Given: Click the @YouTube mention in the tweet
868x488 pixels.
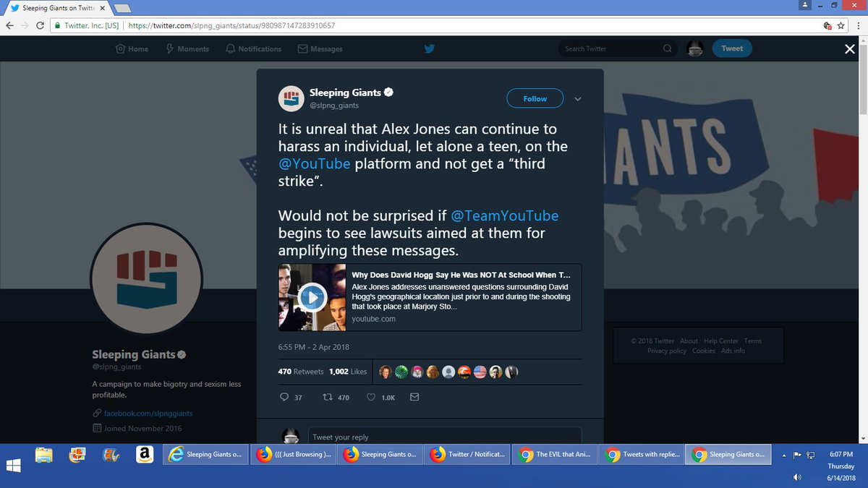Looking at the screenshot, I should (x=315, y=163).
